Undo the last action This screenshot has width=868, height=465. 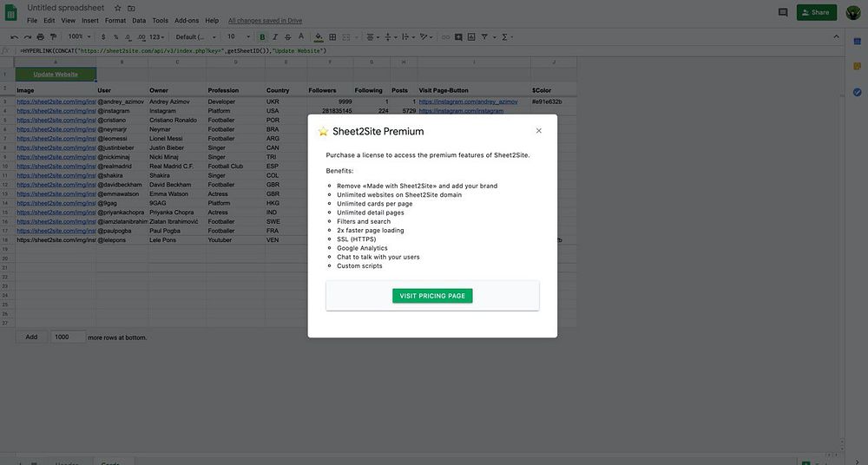click(15, 37)
